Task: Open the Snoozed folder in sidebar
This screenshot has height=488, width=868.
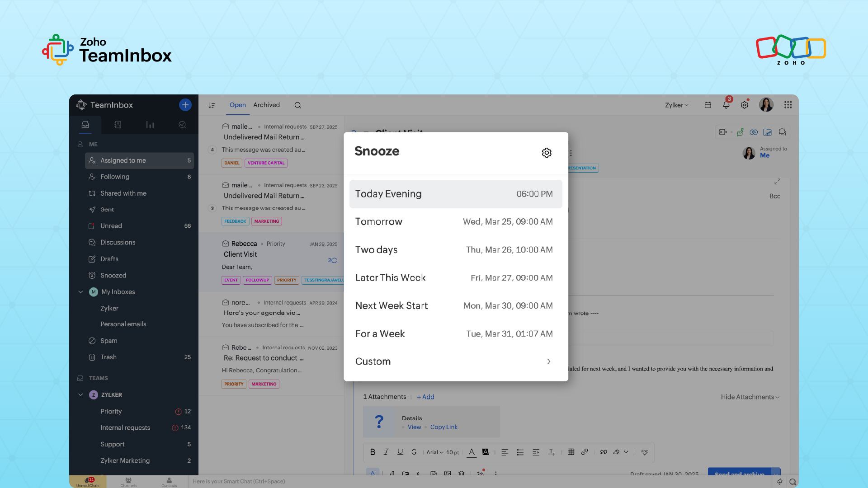Action: point(113,275)
